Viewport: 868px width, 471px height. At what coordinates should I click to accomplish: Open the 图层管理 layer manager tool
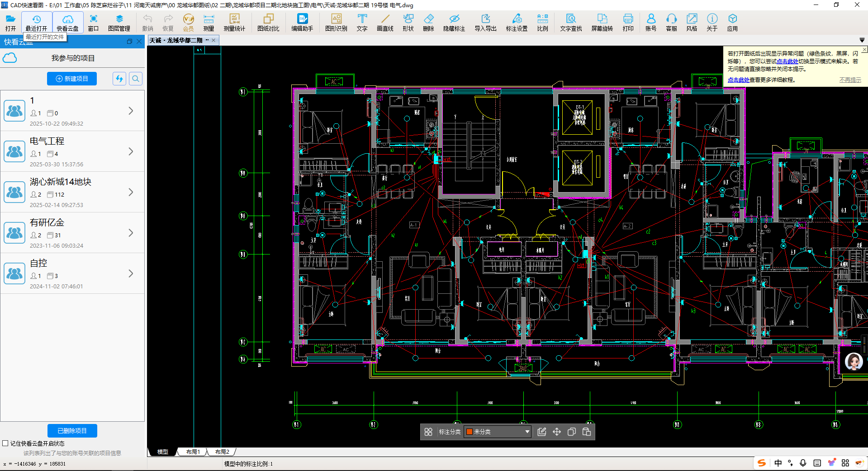pos(119,22)
